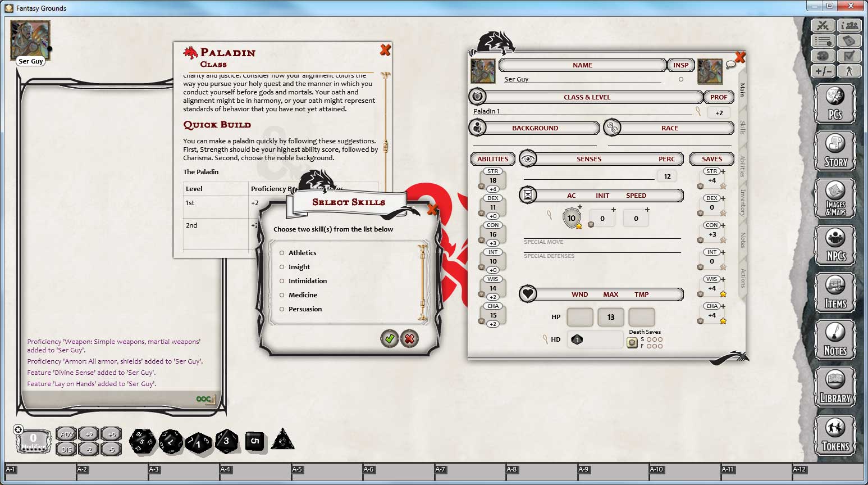The height and width of the screenshot is (485, 868).
Task: Open the Tokens sidebar panel
Action: 835,436
